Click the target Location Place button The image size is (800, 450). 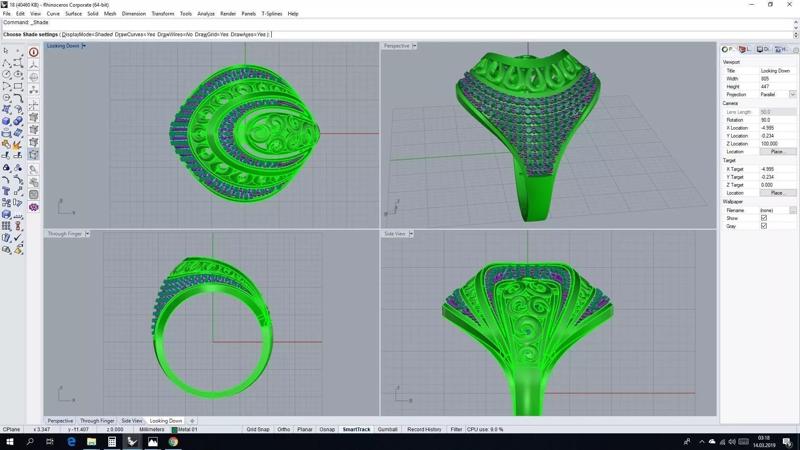click(777, 193)
